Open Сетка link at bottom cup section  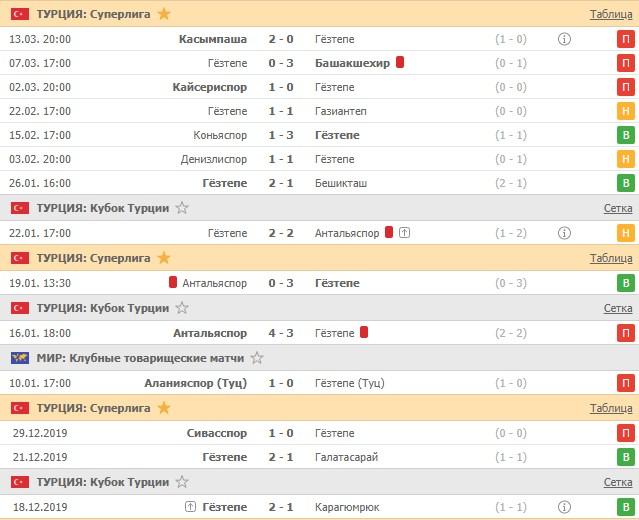tap(618, 482)
